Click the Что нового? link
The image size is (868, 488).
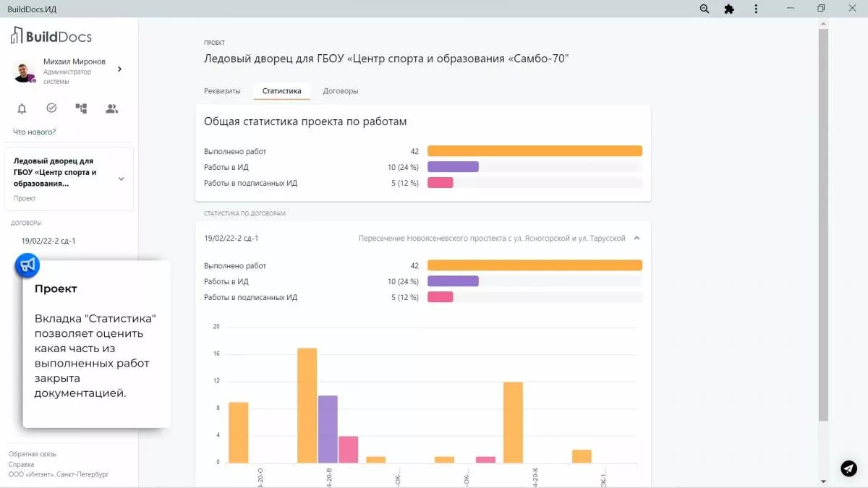click(x=35, y=132)
